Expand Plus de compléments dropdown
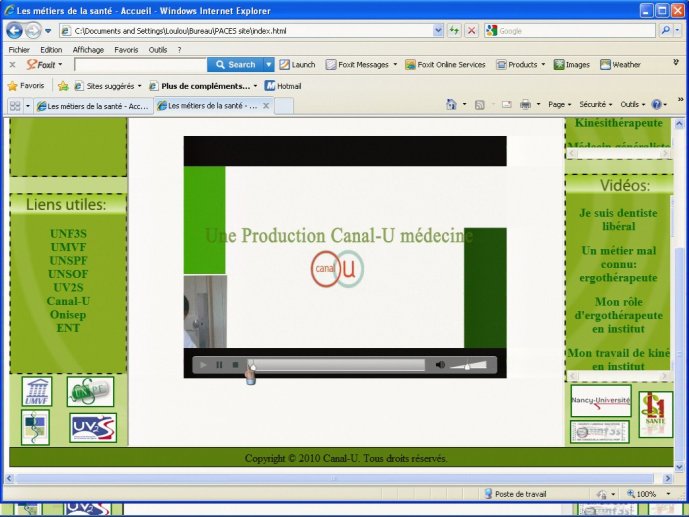This screenshot has height=517, width=689. coord(255,86)
